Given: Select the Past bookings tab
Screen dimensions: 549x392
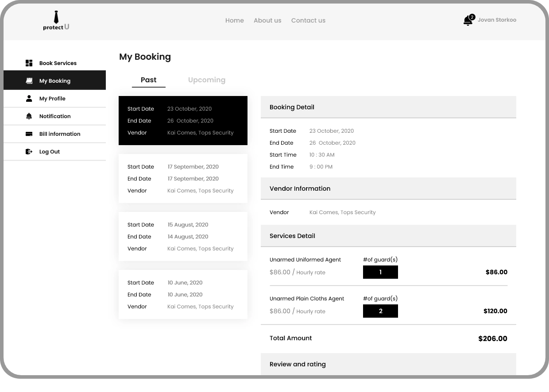Looking at the screenshot, I should pyautogui.click(x=148, y=80).
